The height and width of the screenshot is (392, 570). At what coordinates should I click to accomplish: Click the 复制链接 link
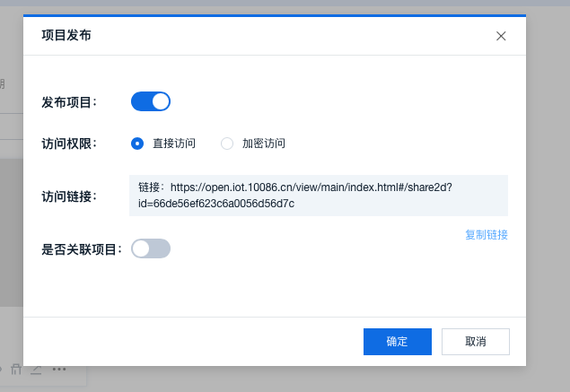[x=486, y=235]
